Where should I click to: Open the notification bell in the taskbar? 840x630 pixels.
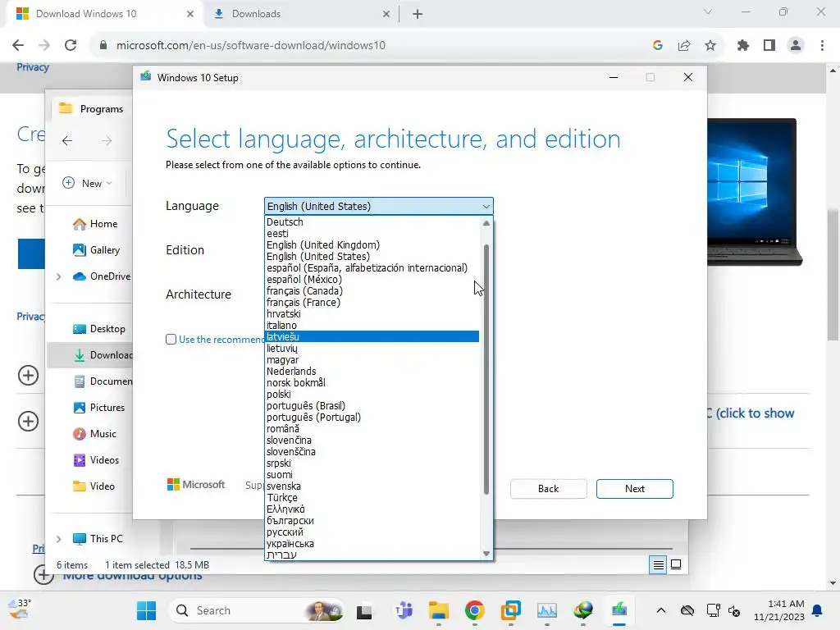818,610
